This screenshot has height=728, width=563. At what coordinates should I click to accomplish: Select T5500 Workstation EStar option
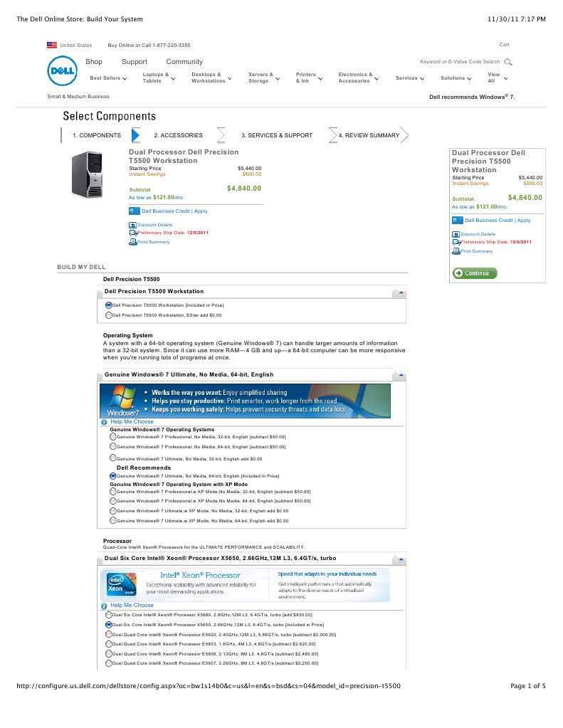[x=108, y=315]
